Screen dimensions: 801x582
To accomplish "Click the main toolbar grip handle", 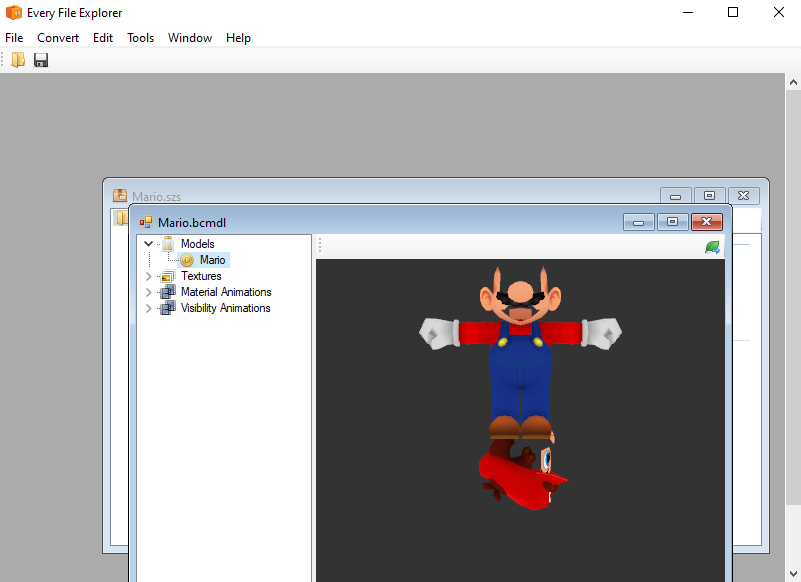I will 3,60.
